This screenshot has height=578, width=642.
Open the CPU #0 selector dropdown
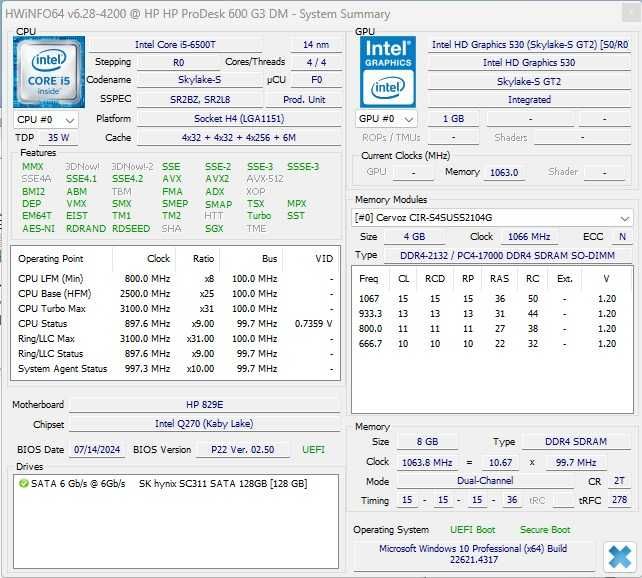point(46,120)
